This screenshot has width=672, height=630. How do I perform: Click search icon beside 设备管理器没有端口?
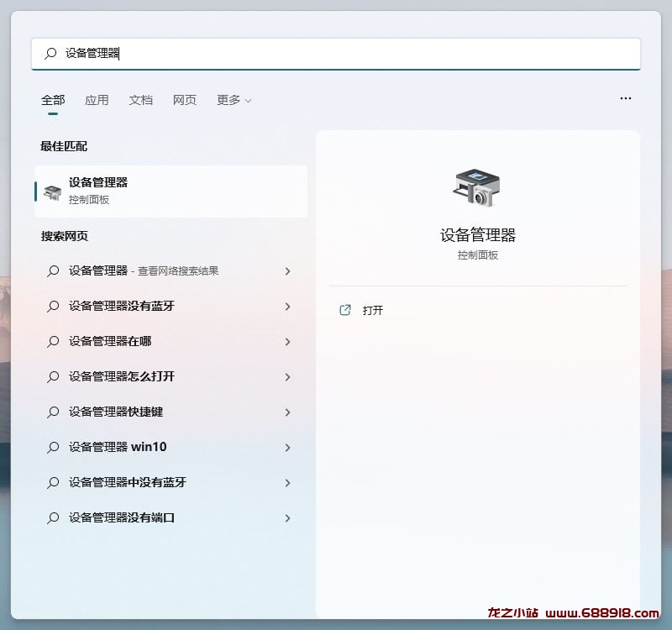pyautogui.click(x=53, y=517)
